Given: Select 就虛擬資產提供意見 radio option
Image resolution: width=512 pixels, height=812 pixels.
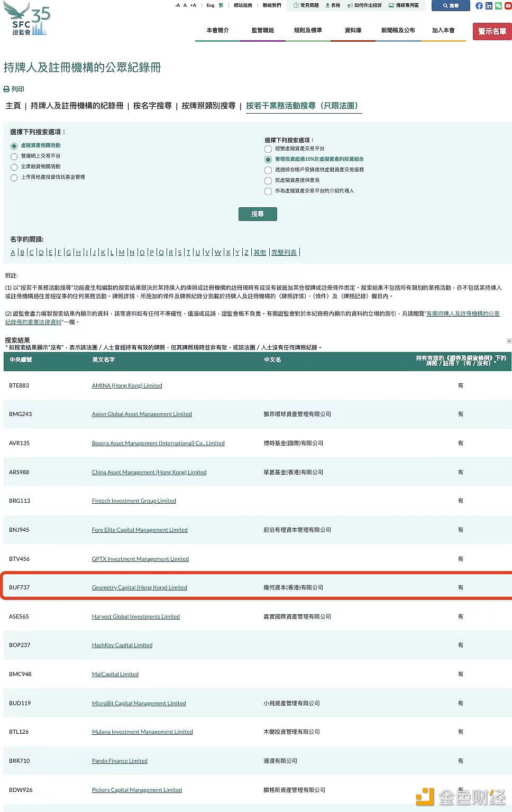Looking at the screenshot, I should click(268, 181).
